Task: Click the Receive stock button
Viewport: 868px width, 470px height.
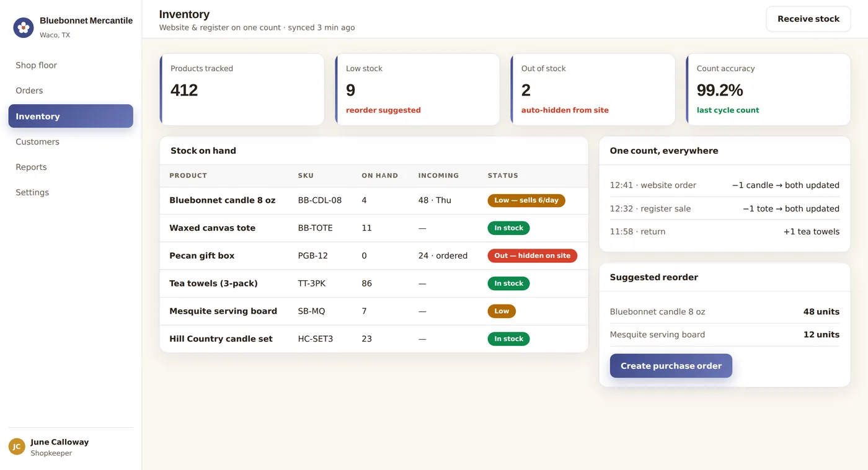Action: (808, 19)
